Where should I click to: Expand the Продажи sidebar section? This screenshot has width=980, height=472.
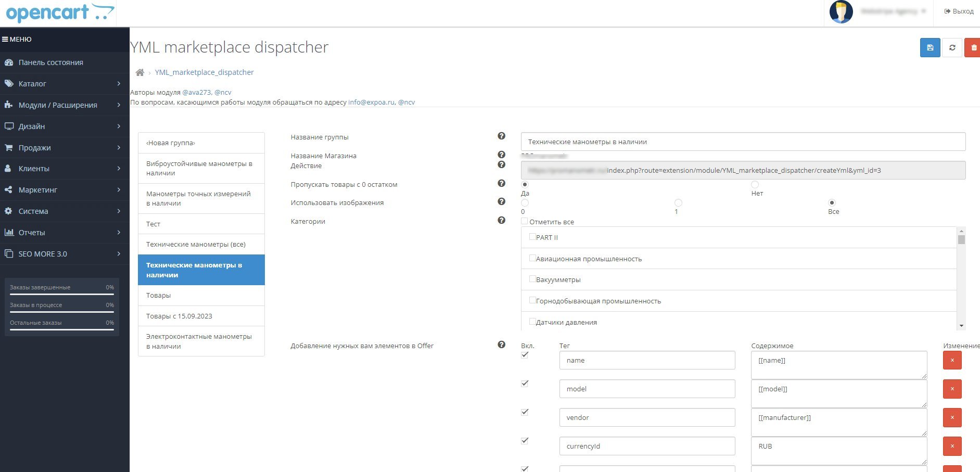[65, 147]
